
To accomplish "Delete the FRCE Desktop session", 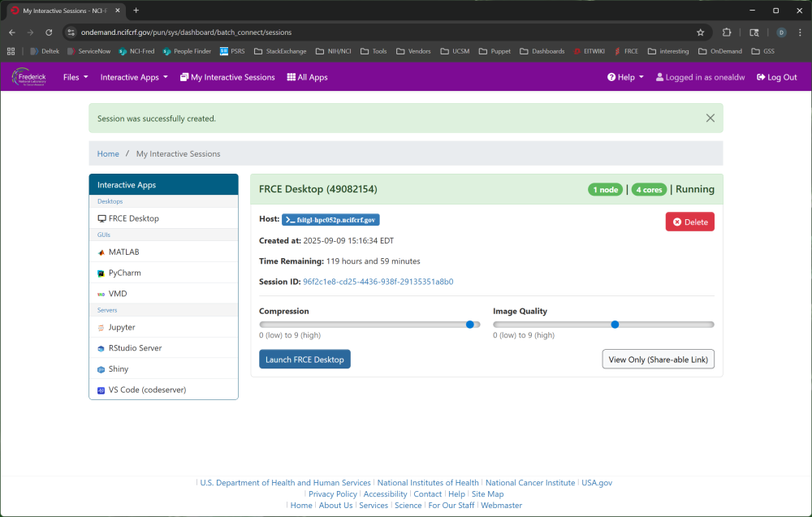I will pos(689,222).
